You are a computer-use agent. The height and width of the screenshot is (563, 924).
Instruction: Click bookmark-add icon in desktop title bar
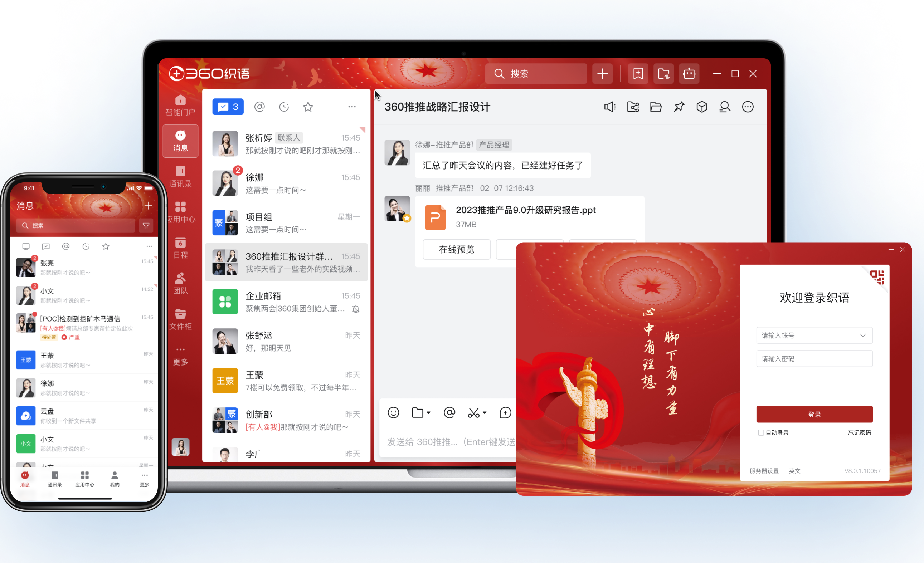pyautogui.click(x=638, y=73)
